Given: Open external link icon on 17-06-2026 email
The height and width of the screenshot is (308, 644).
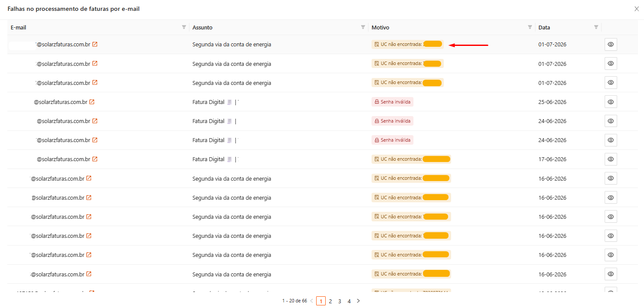Looking at the screenshot, I should pyautogui.click(x=95, y=159).
